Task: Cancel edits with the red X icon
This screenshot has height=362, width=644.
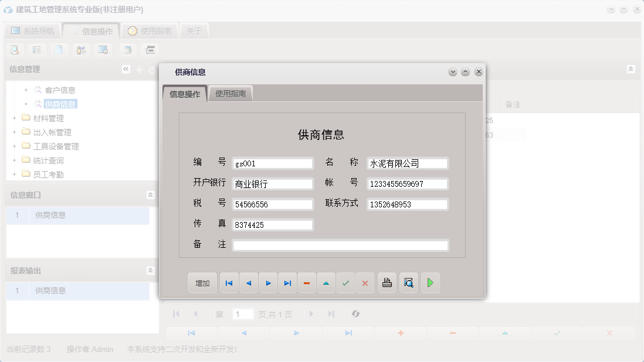Action: click(x=365, y=283)
